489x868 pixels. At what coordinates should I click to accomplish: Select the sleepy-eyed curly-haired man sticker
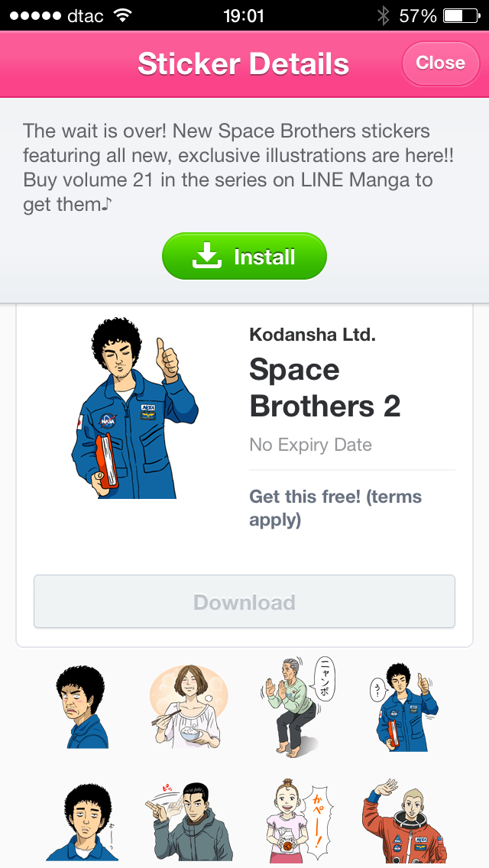(82, 821)
